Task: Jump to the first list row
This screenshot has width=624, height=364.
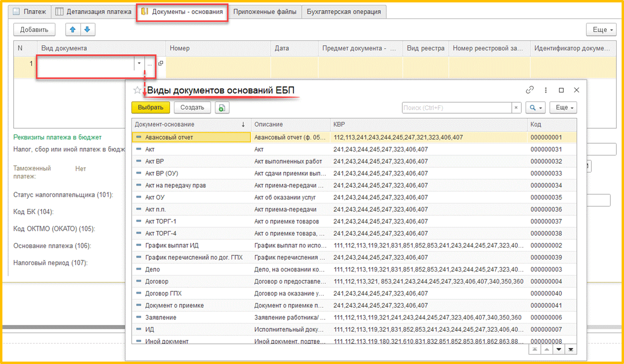Action: click(535, 350)
